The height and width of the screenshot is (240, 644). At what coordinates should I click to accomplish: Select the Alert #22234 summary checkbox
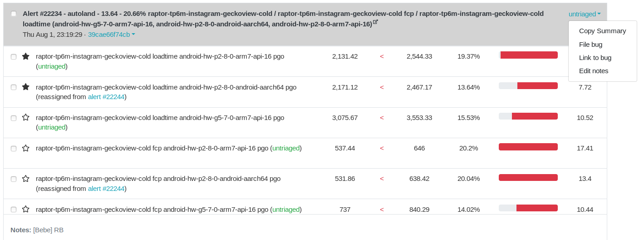tap(14, 14)
